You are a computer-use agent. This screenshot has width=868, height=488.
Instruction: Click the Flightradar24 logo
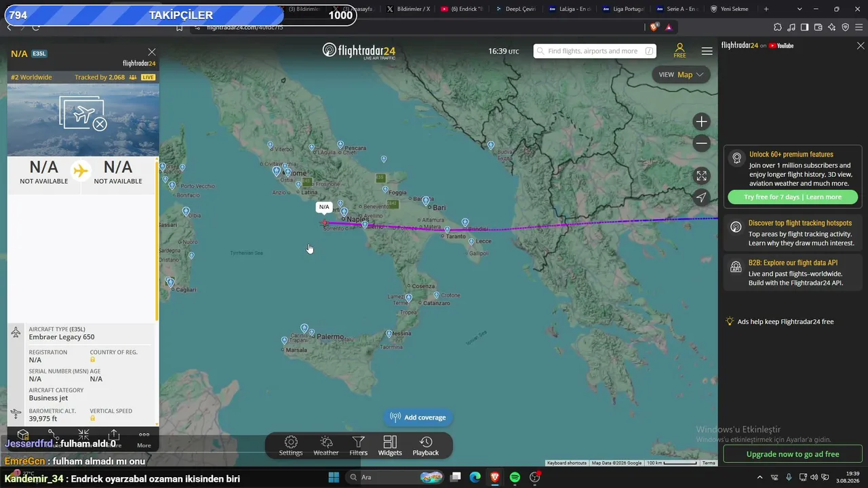click(359, 51)
